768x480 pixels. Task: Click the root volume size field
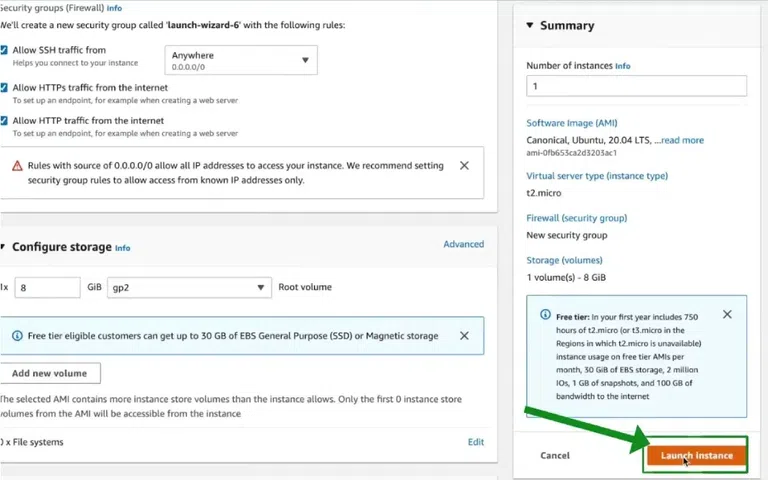click(x=47, y=287)
